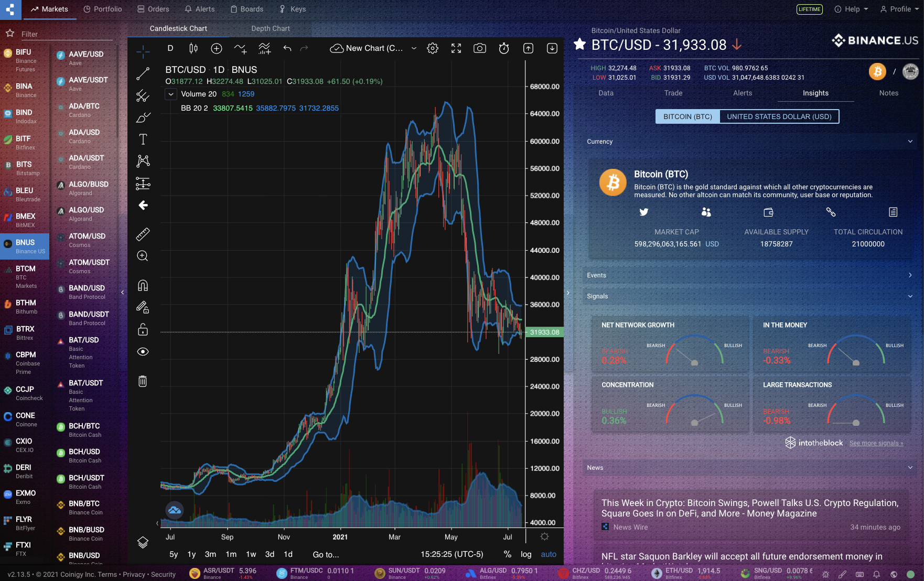
Task: Select the crosshair cursor tool
Action: [143, 51]
